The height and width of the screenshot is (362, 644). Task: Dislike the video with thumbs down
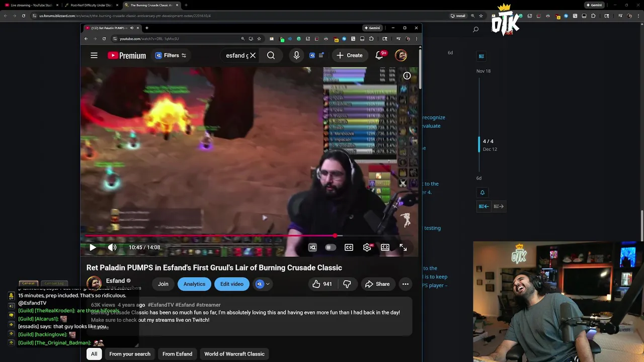pyautogui.click(x=347, y=284)
